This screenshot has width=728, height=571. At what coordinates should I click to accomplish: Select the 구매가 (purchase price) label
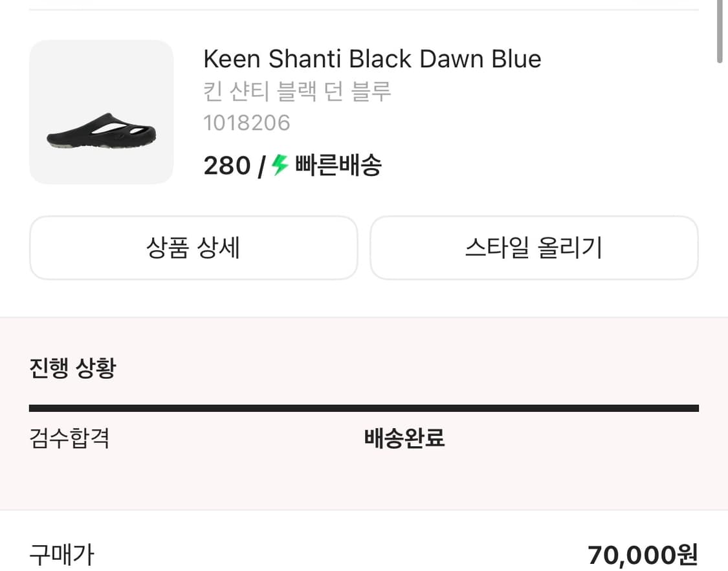(x=63, y=554)
